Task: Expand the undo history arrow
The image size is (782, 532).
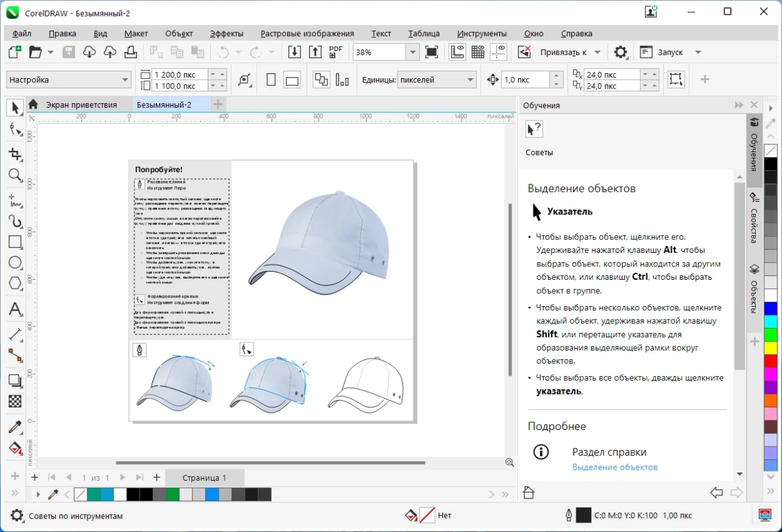Action: (x=238, y=53)
